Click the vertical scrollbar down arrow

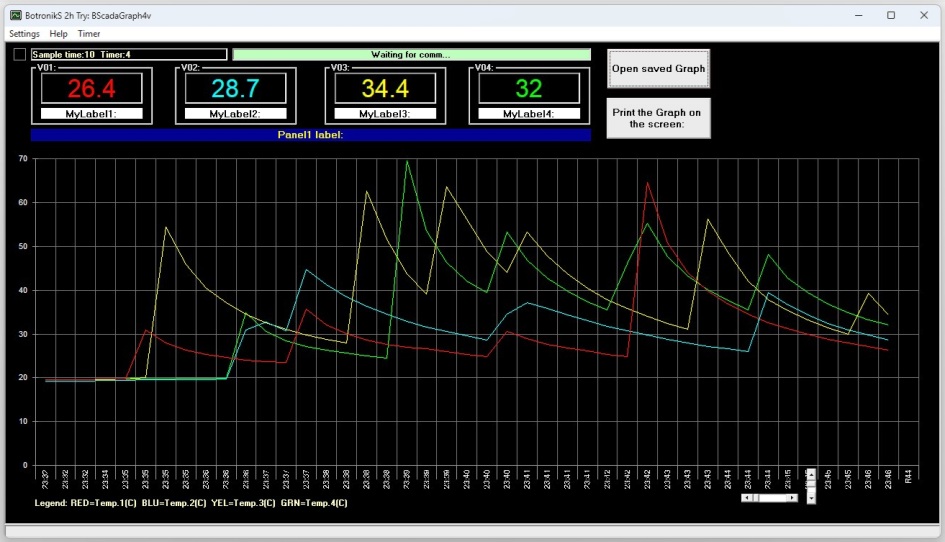click(811, 499)
